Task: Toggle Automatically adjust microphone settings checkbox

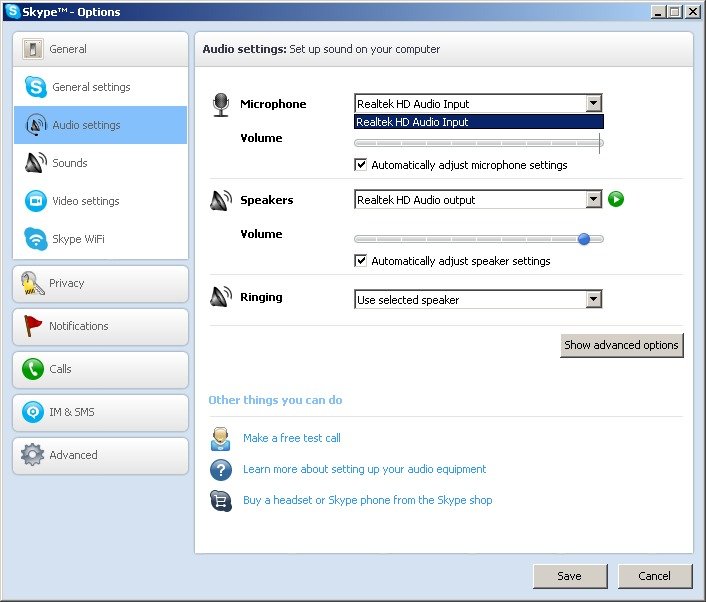Action: point(361,165)
